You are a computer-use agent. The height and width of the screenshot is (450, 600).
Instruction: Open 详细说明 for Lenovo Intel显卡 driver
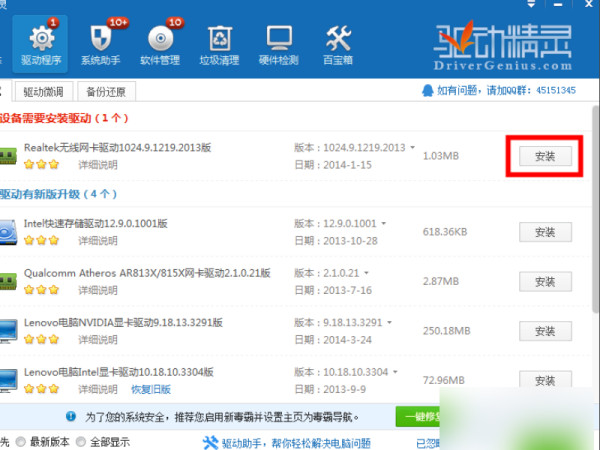point(98,389)
